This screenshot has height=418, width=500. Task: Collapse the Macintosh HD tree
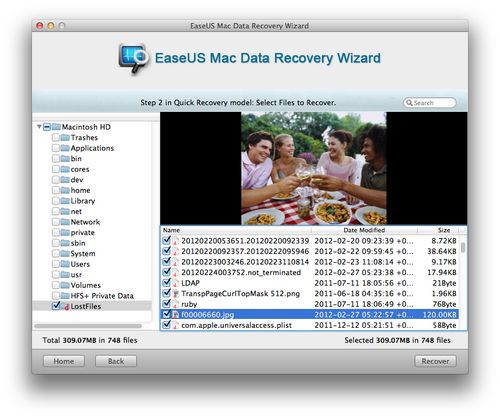(39, 127)
